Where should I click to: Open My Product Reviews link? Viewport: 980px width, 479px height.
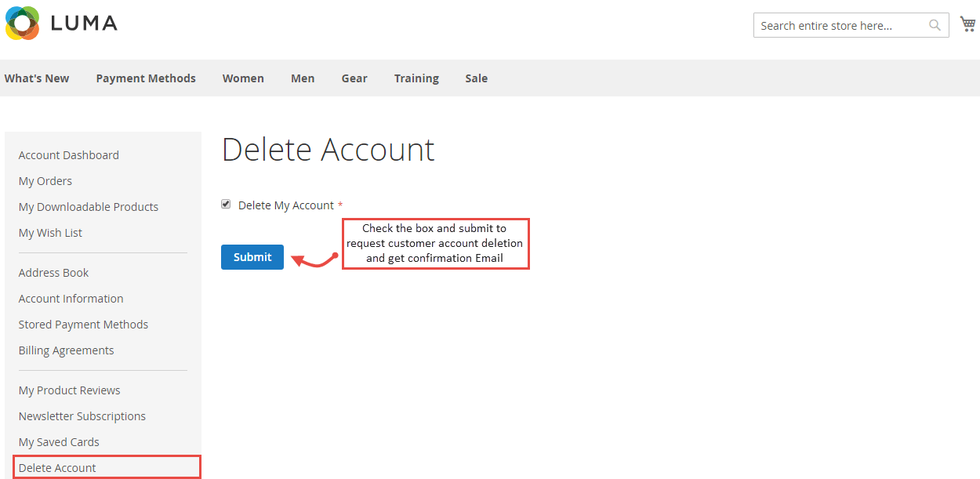click(69, 390)
